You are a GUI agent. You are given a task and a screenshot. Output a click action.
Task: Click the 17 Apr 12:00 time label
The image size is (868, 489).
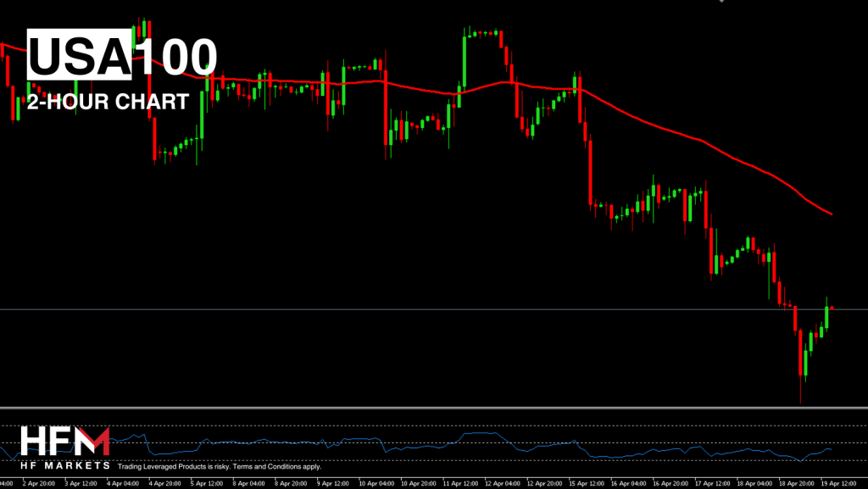pos(710,483)
